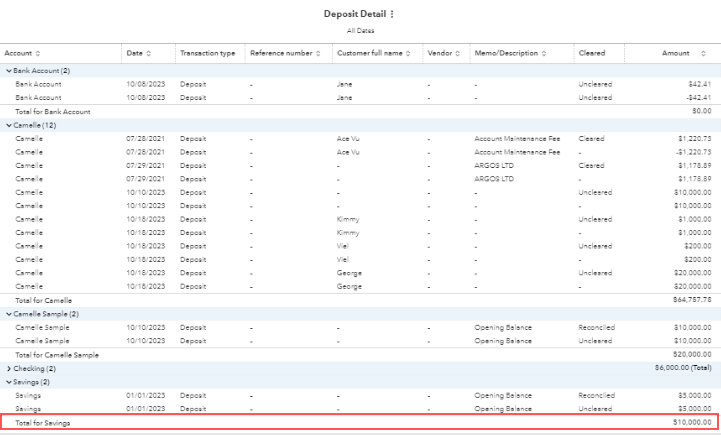Open the first $20,000.00 George deposit

point(692,273)
